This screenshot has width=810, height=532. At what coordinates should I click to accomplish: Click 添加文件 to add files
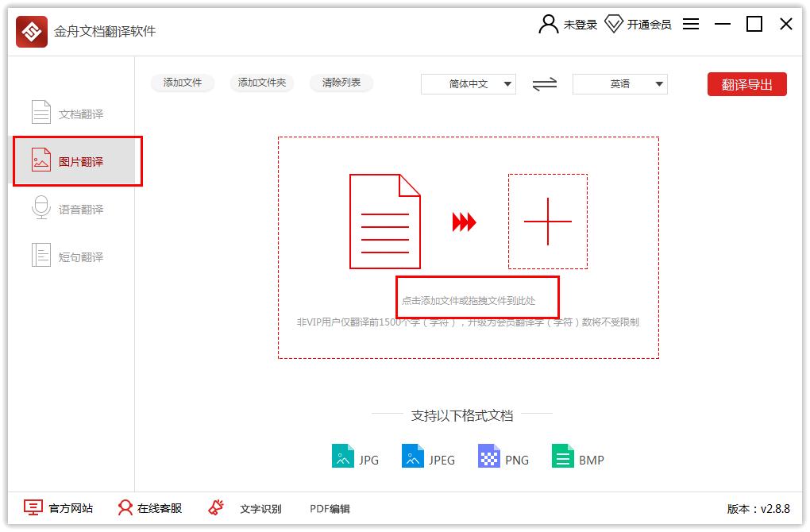coord(183,83)
